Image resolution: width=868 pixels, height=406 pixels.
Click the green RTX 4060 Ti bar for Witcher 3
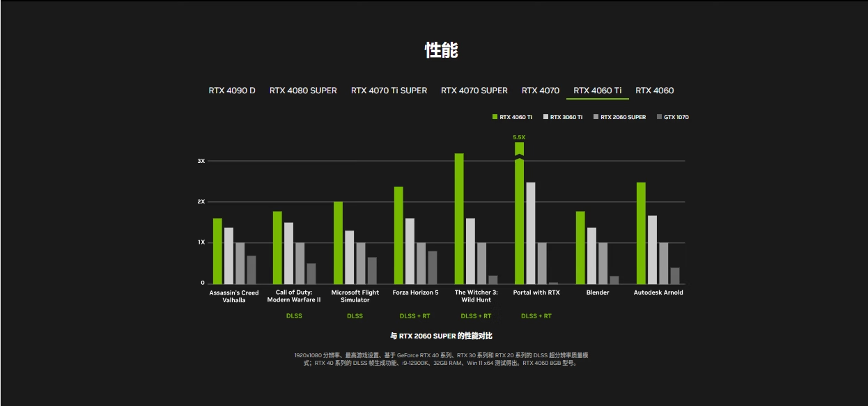point(459,219)
